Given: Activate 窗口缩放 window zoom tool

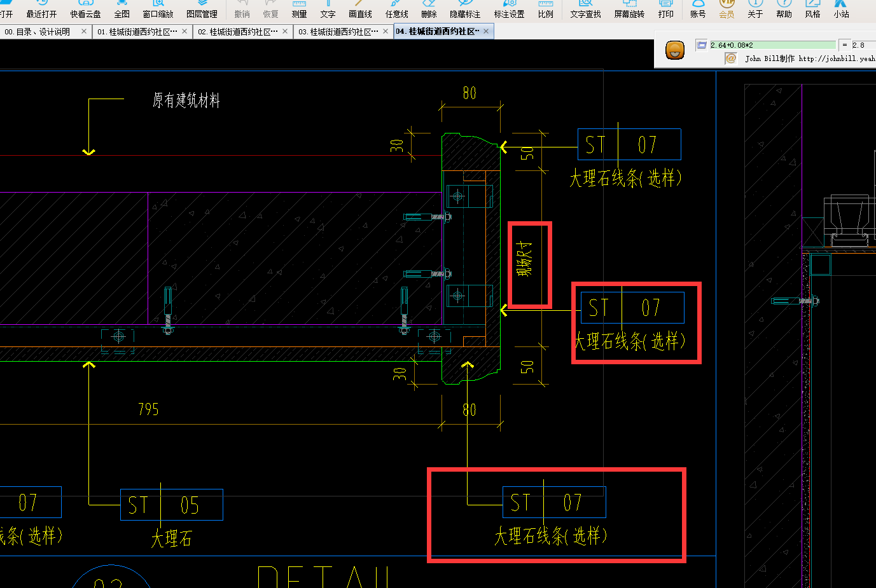Looking at the screenshot, I should click(158, 10).
